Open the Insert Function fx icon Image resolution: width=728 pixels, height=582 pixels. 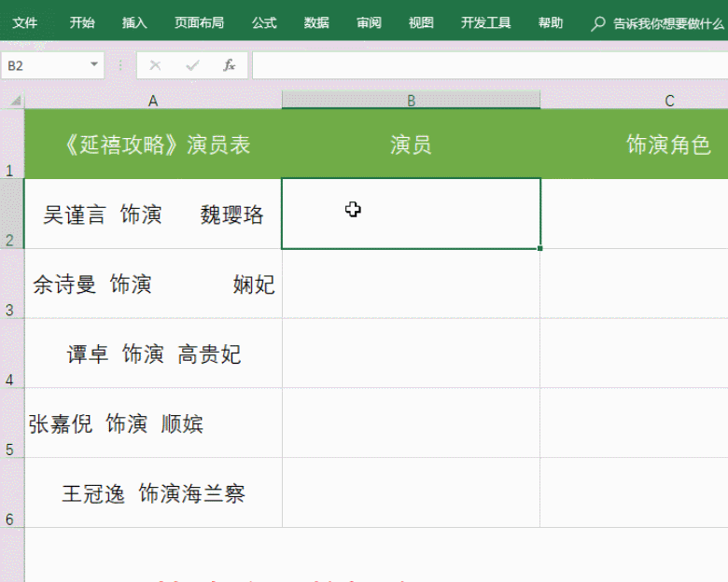[230, 65]
